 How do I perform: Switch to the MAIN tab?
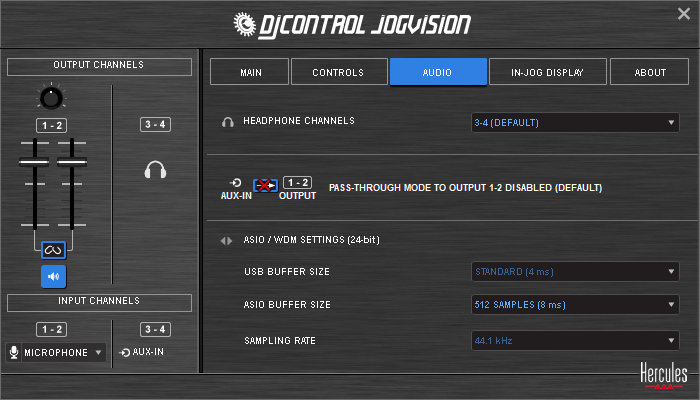tap(250, 71)
